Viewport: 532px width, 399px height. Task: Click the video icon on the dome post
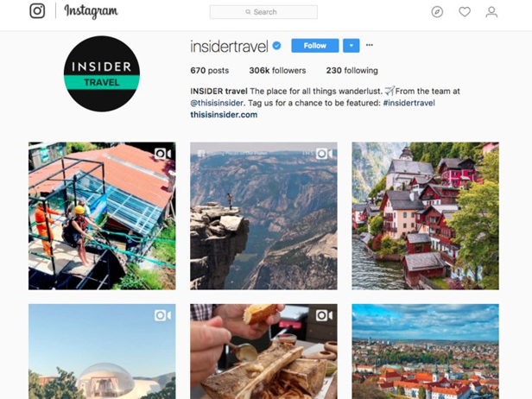click(162, 315)
